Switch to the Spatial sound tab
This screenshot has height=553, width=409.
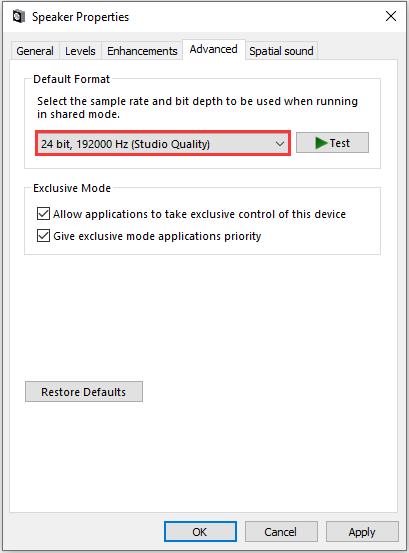(x=281, y=51)
